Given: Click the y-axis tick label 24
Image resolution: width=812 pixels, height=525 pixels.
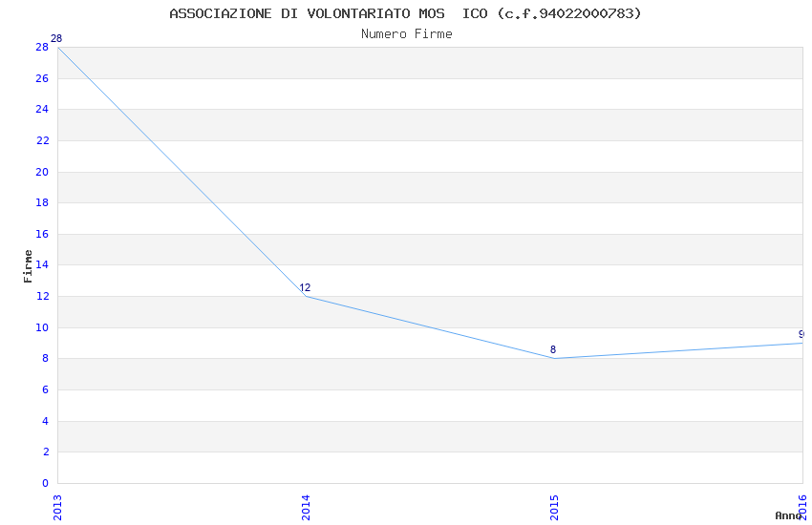Looking at the screenshot, I should pos(42,109).
